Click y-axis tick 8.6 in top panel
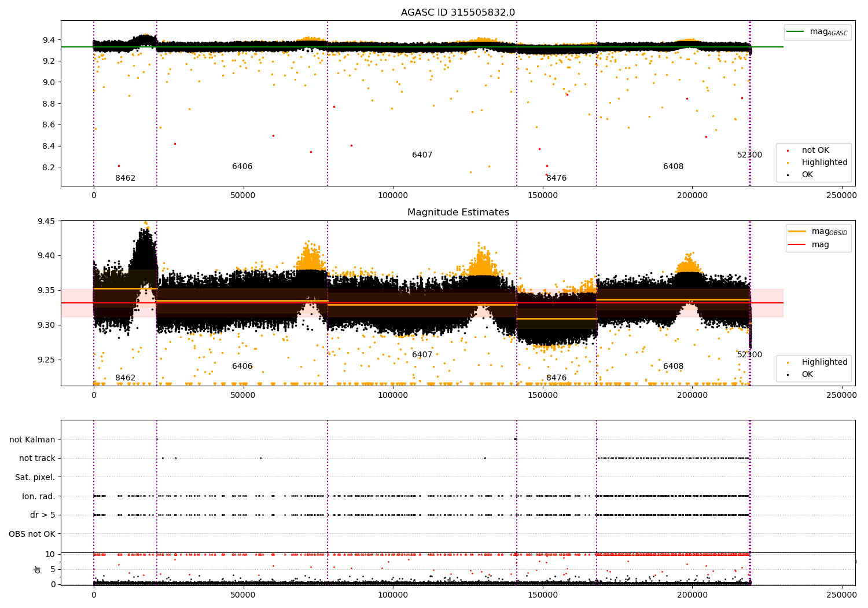 pyautogui.click(x=49, y=125)
